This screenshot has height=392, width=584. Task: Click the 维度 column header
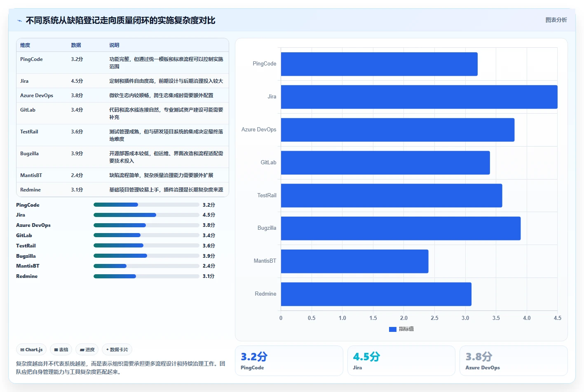(x=25, y=45)
